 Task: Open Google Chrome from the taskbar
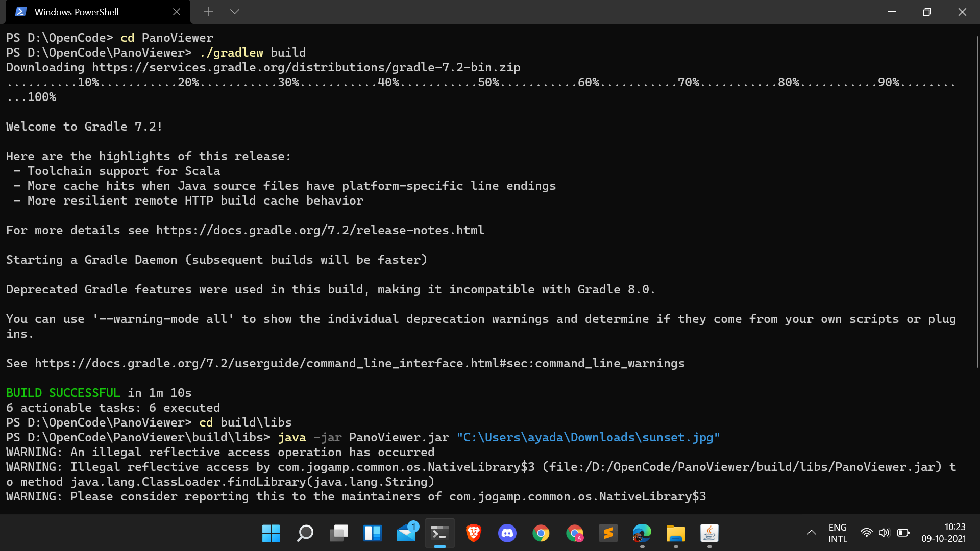tap(541, 533)
